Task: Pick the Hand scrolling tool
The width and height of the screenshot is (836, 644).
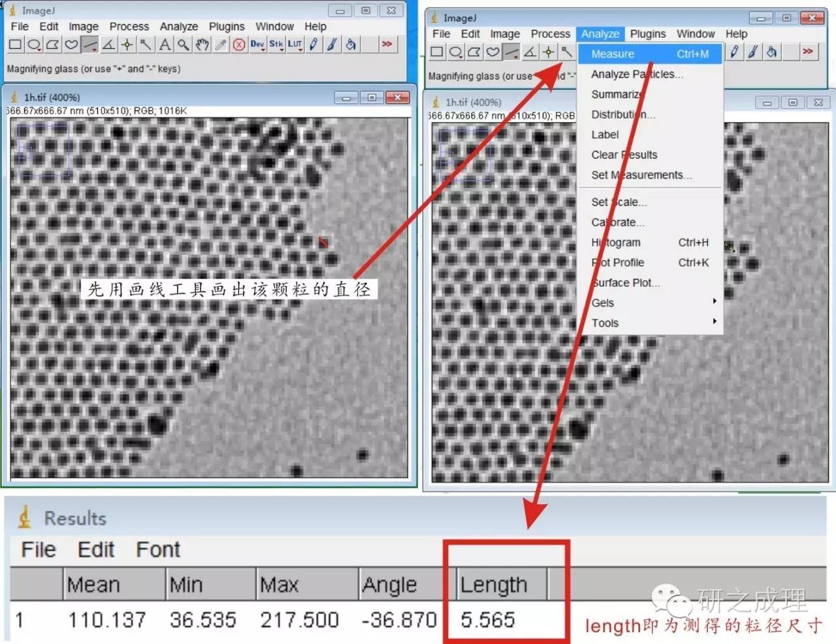Action: 202,44
